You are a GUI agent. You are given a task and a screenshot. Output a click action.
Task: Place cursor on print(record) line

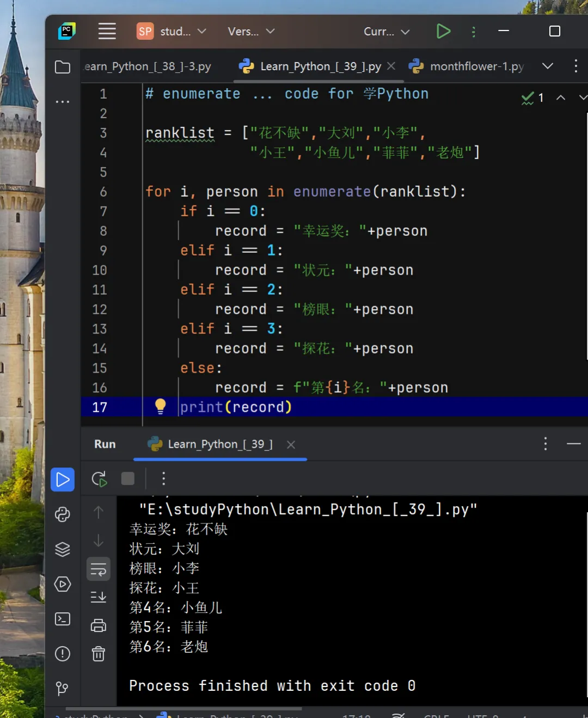click(x=236, y=407)
